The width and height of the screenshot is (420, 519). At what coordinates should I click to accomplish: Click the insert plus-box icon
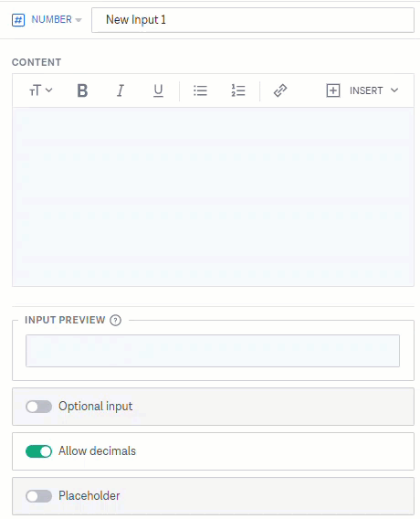333,90
